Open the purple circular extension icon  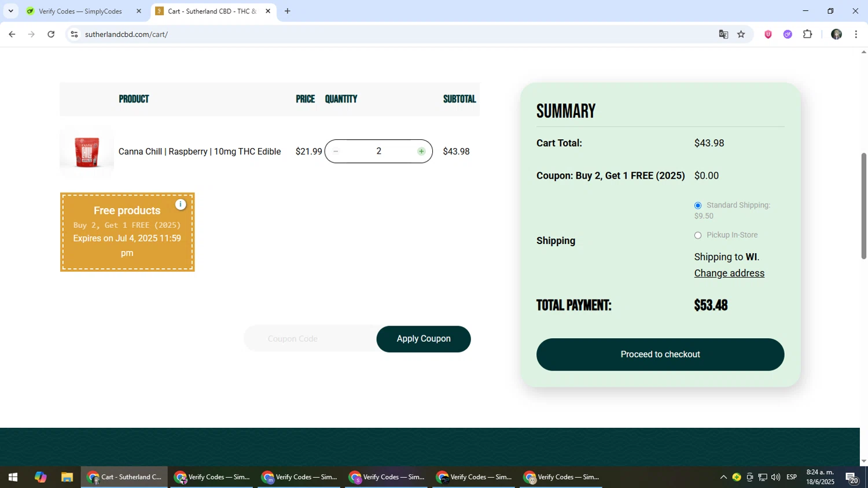pyautogui.click(x=788, y=34)
